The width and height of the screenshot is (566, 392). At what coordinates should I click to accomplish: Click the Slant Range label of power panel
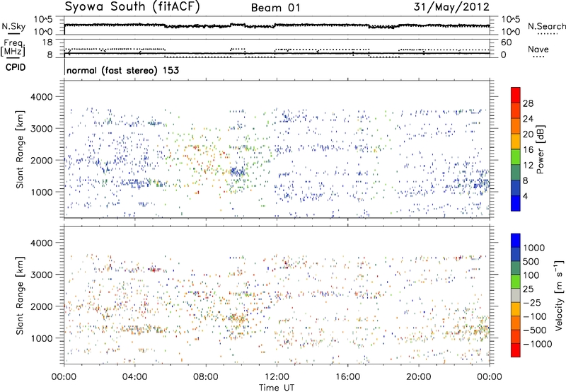(20, 149)
